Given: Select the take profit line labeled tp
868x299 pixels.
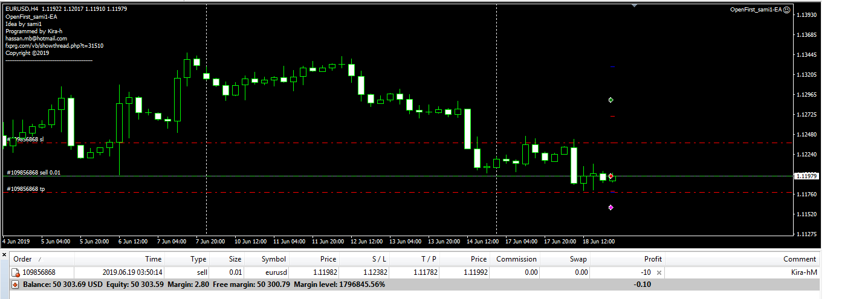Looking at the screenshot, I should [x=302, y=193].
